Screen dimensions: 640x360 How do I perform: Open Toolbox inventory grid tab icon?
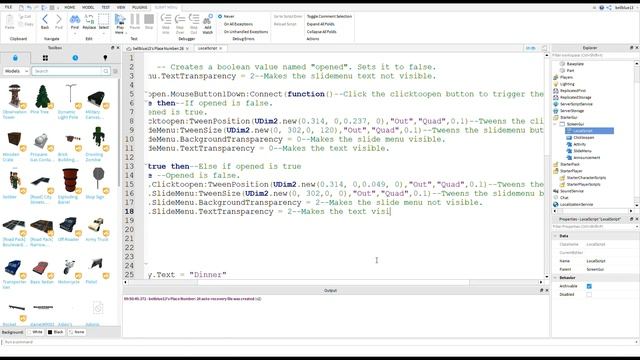click(45, 58)
